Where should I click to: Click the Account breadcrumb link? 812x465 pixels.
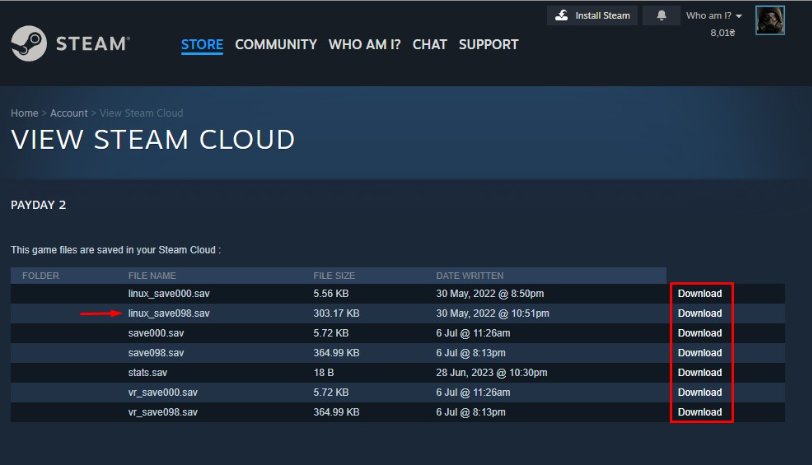(x=69, y=113)
